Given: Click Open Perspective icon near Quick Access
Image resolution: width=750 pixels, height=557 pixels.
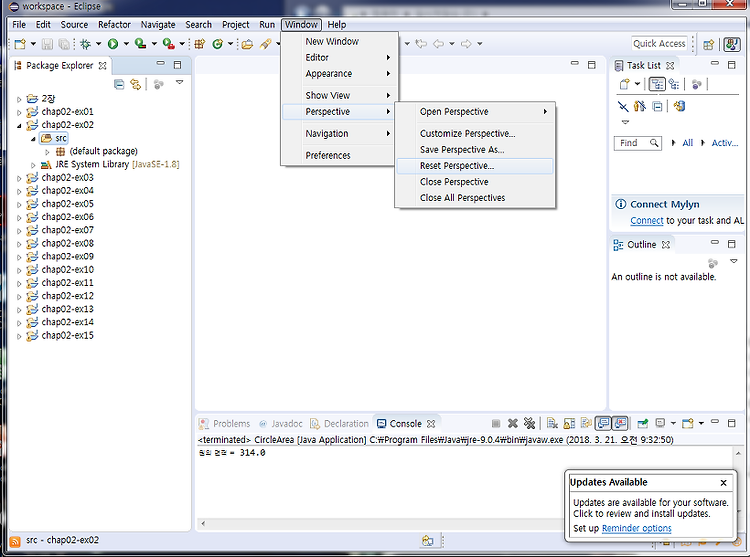Looking at the screenshot, I should 708,44.
